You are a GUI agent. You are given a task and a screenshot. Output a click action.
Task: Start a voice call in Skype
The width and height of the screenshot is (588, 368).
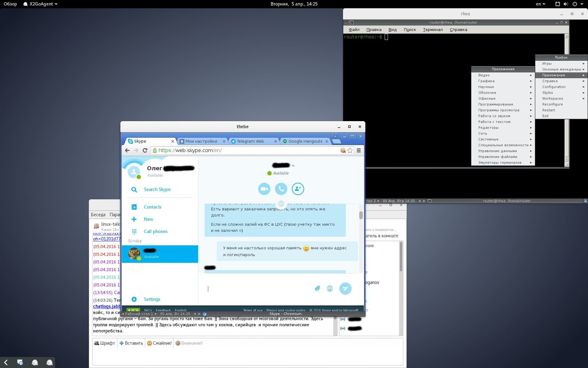pyautogui.click(x=281, y=189)
